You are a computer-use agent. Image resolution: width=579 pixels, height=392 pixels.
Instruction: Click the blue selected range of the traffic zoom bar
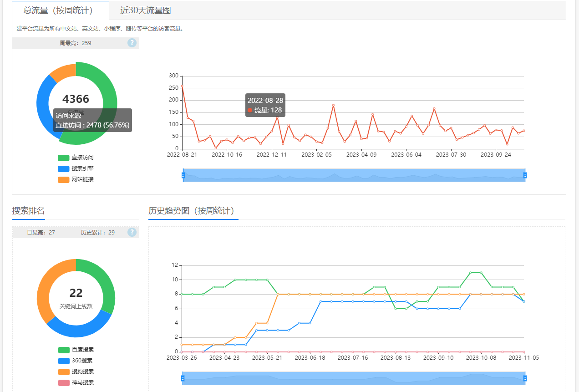click(354, 175)
